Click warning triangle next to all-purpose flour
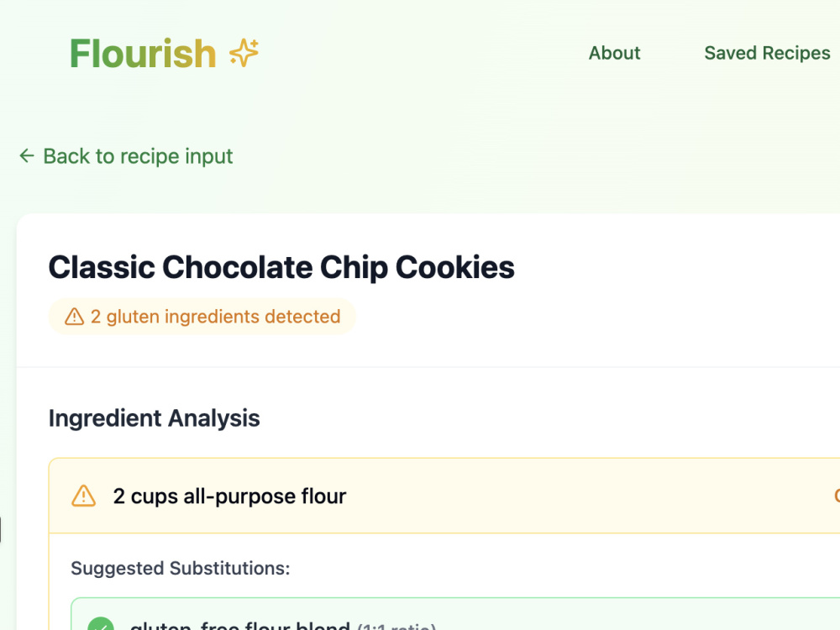 click(83, 496)
